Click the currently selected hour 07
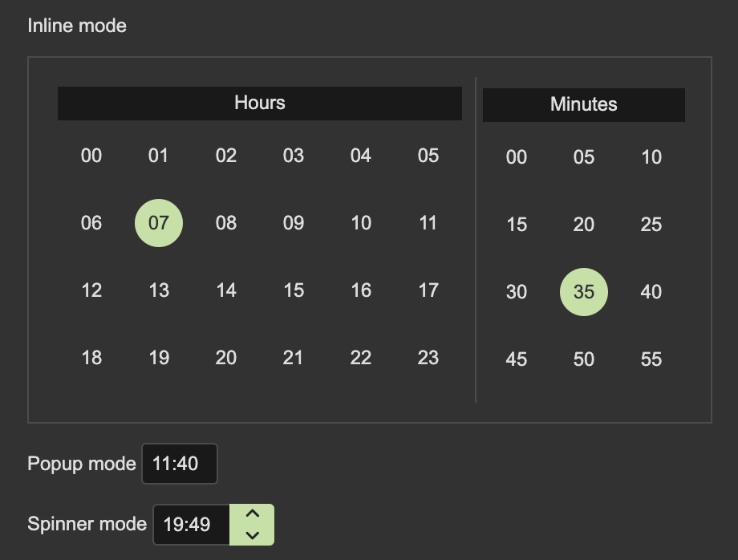 point(158,223)
